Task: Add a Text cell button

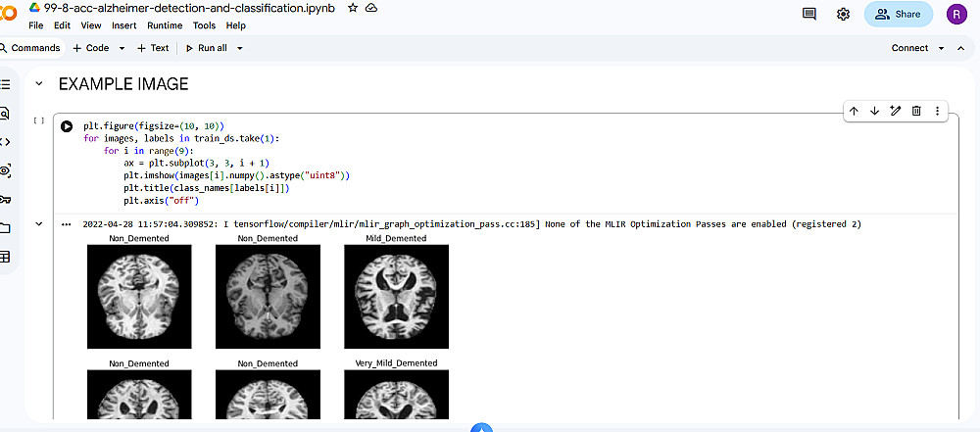Action: (153, 48)
